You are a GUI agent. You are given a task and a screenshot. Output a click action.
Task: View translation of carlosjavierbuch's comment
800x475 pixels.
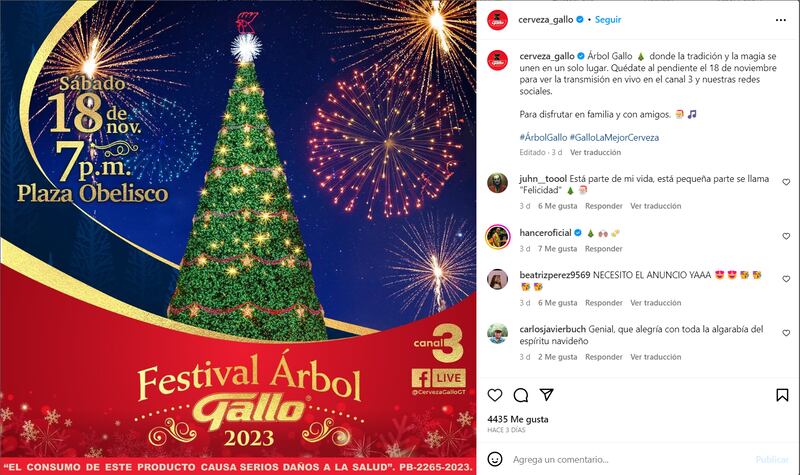[x=656, y=357]
